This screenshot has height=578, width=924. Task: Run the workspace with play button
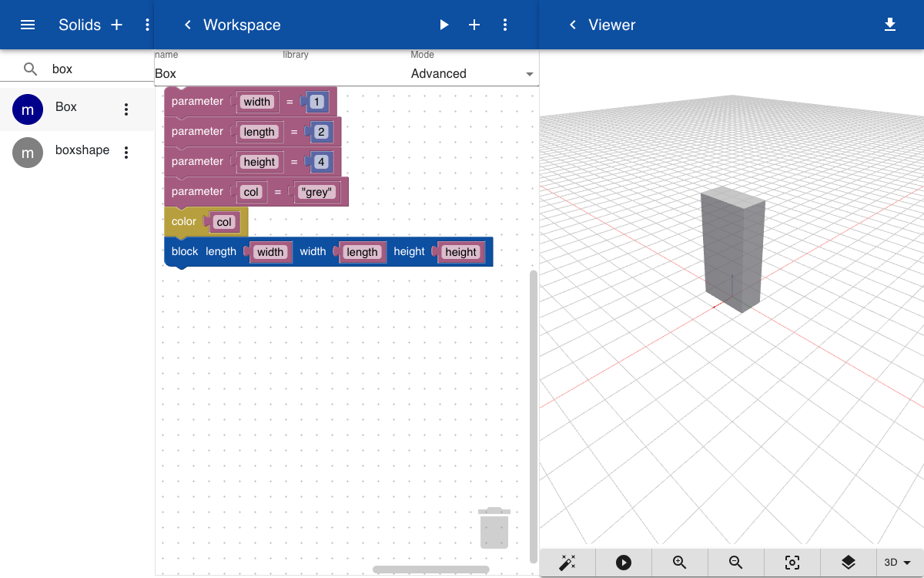tap(444, 25)
